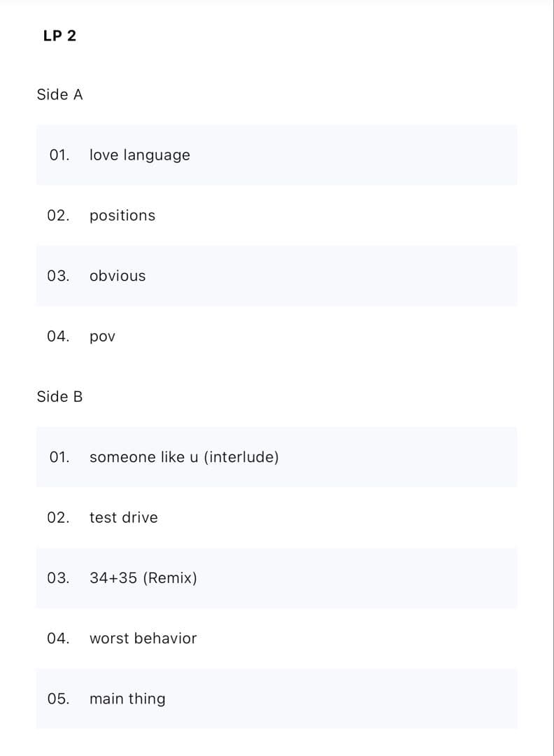
Task: Select the 'test drive' track title
Action: 124,517
